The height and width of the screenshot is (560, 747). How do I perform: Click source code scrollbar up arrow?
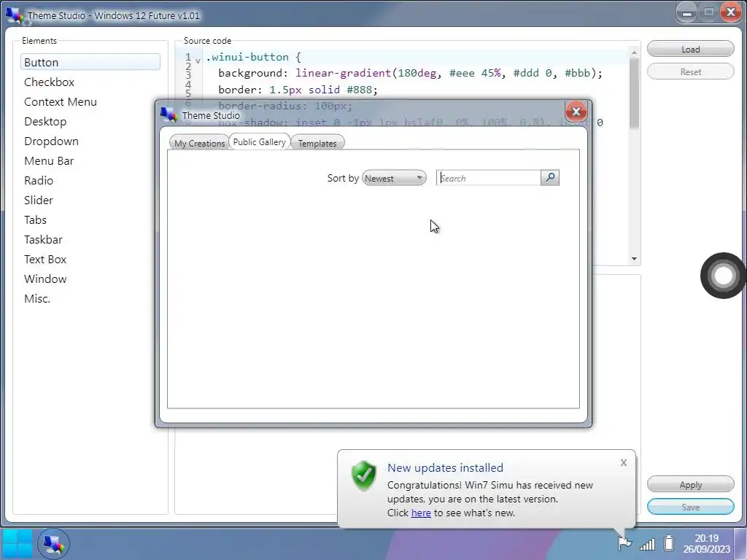634,52
